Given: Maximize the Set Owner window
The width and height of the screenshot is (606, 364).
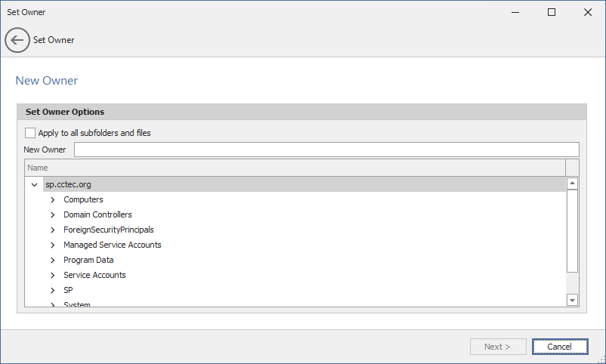Looking at the screenshot, I should (x=552, y=12).
